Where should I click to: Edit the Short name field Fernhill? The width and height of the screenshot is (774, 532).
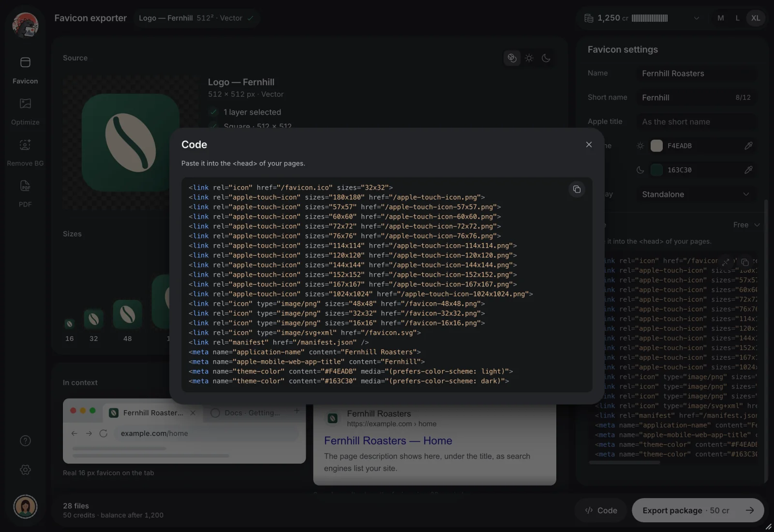(x=697, y=98)
